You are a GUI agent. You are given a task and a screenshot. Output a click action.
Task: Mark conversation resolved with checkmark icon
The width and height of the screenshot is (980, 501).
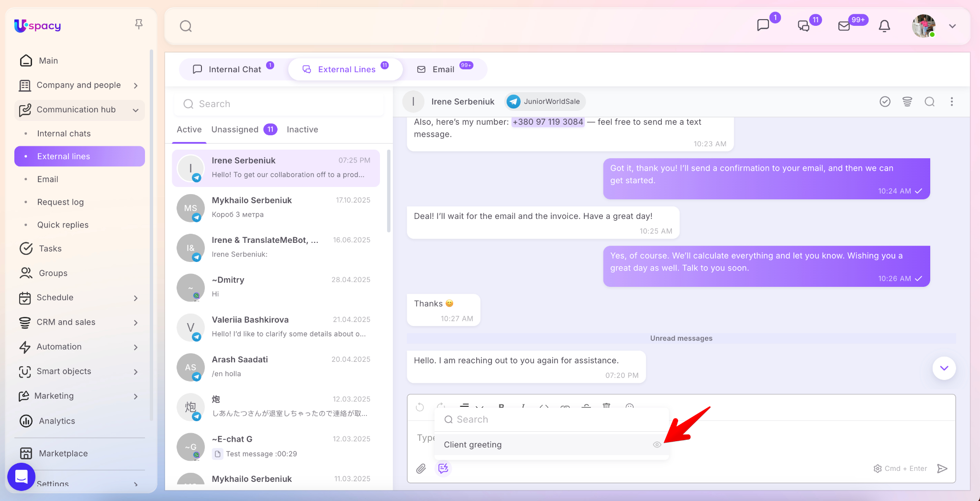[885, 101]
